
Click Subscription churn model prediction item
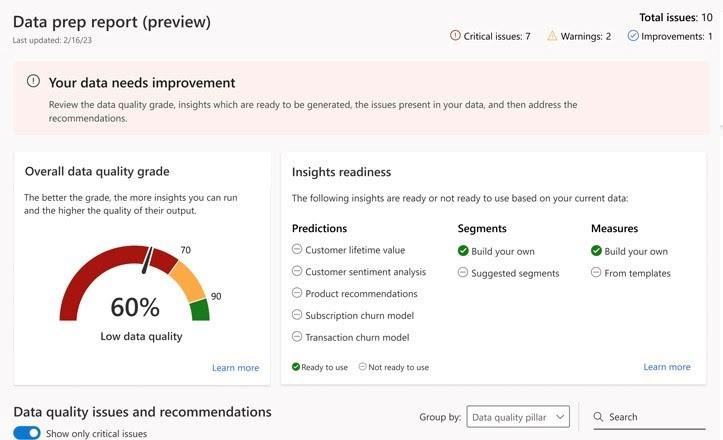click(x=357, y=316)
